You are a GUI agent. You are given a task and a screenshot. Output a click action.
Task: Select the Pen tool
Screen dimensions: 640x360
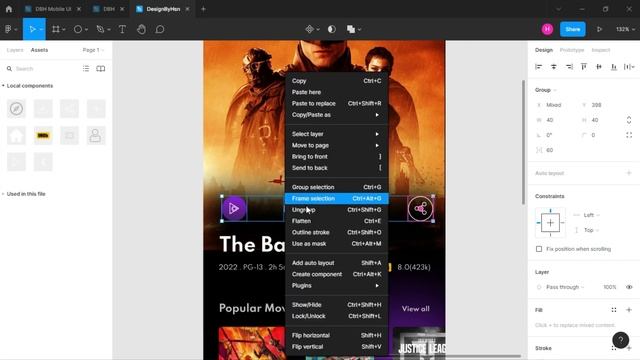(100, 29)
